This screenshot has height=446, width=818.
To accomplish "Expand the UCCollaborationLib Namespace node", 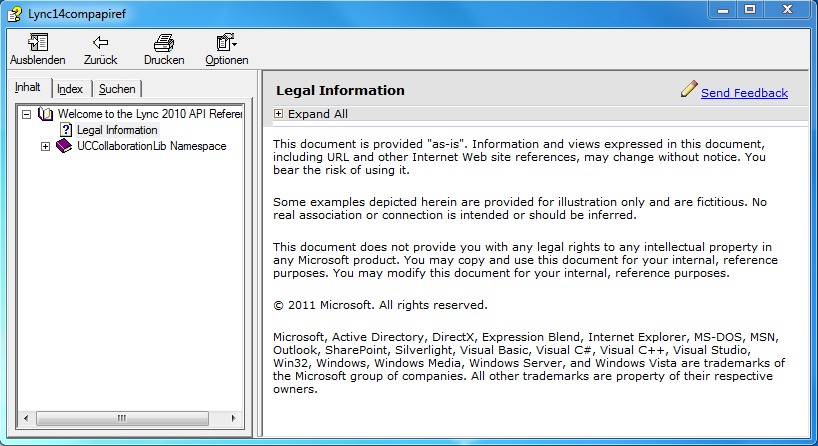I will 45,147.
